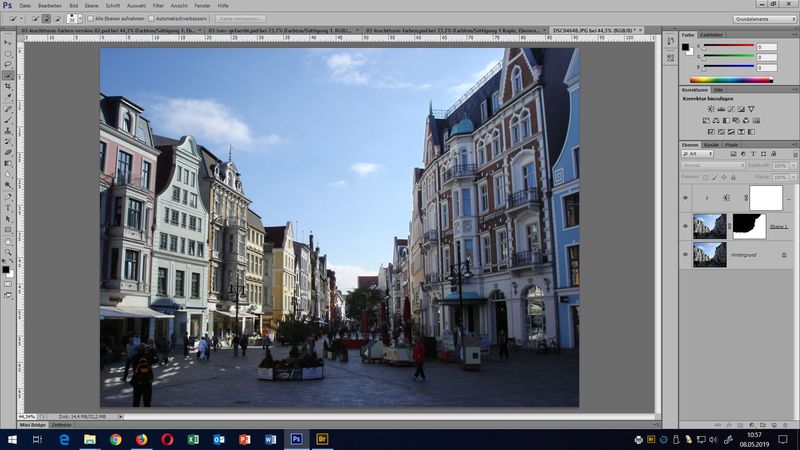Viewport: 800px width, 450px height.
Task: Add a Brightness/Contrast adjustment from Korrekturen
Action: tap(711, 108)
